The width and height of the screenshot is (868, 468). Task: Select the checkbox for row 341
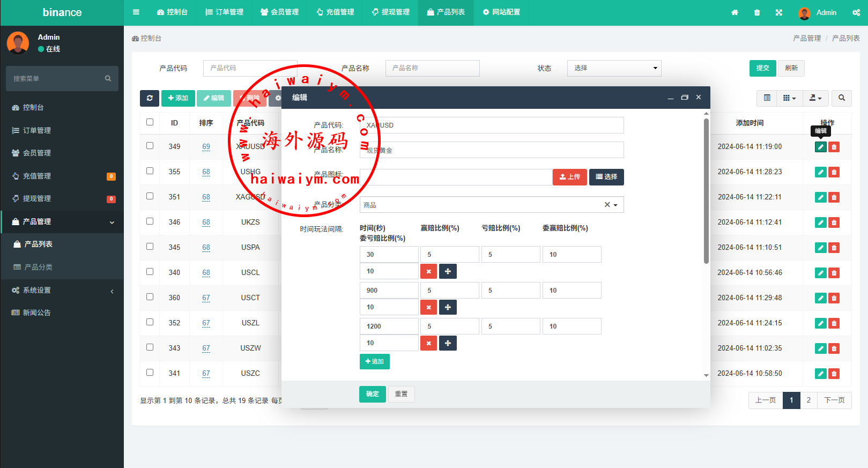pyautogui.click(x=150, y=373)
